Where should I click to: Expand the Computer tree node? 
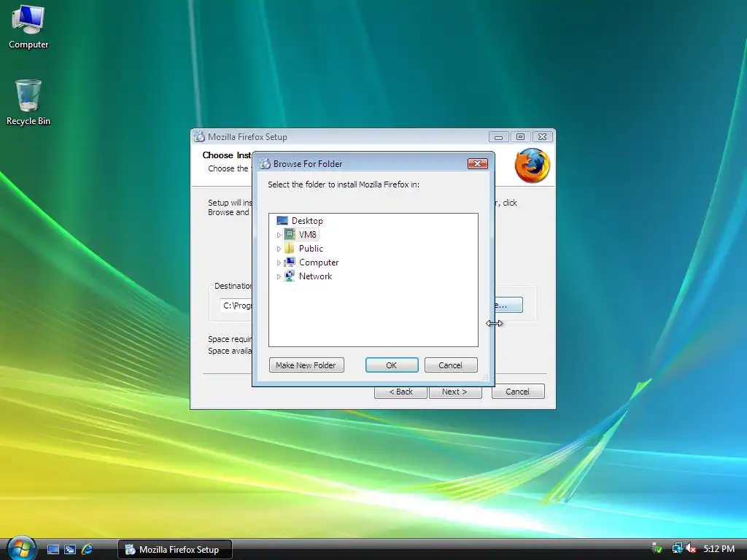[x=279, y=262]
